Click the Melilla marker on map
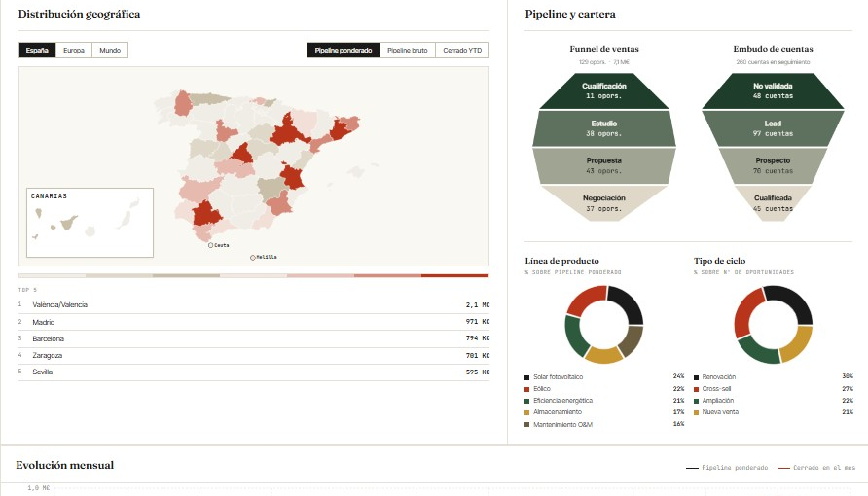 point(252,258)
